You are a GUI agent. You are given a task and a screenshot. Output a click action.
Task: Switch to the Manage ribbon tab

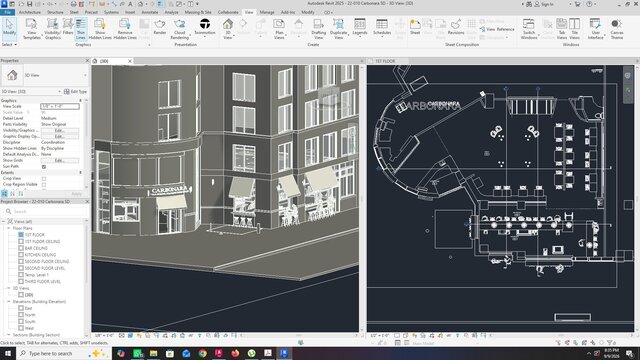point(267,12)
